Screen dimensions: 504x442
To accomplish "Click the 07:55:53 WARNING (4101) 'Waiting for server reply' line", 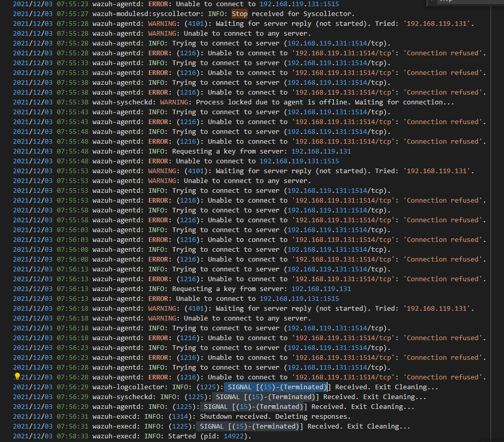I will click(x=243, y=171).
